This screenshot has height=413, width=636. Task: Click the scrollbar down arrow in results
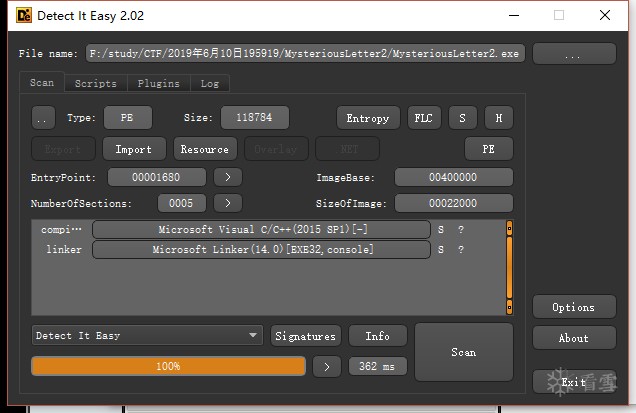(x=509, y=307)
